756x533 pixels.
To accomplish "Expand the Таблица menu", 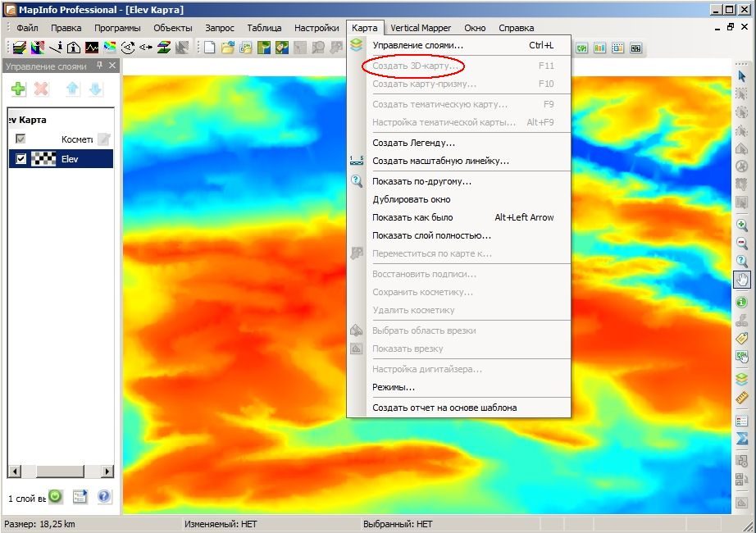I will point(264,28).
